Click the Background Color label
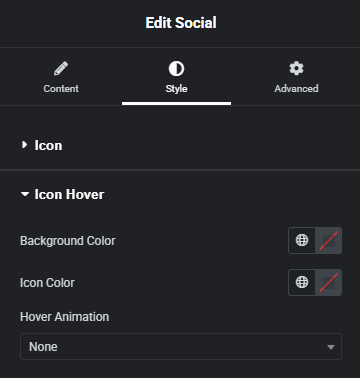 pos(68,241)
